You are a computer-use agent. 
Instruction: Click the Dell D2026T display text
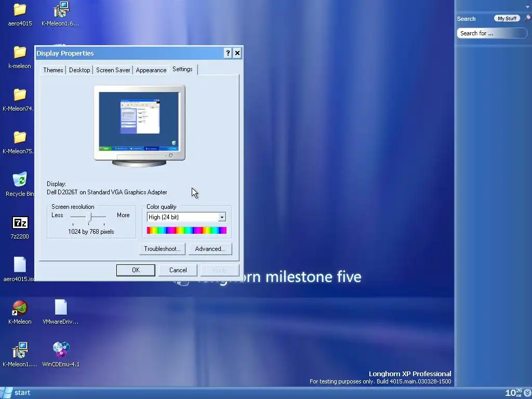(x=107, y=192)
